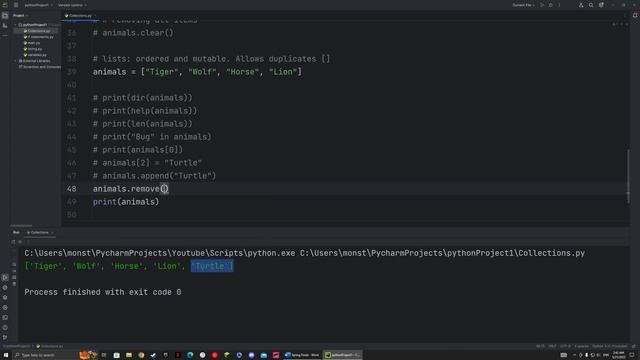
Task: Expand External Libraries node
Action: 16,61
